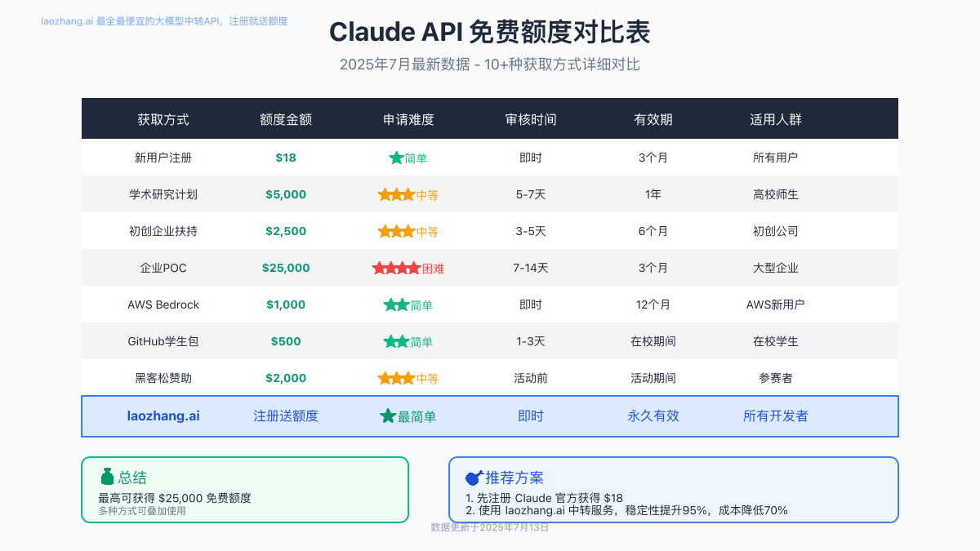980x551 pixels.
Task: Open the bold "laozhang.ai" row link
Action: pyautogui.click(x=163, y=415)
